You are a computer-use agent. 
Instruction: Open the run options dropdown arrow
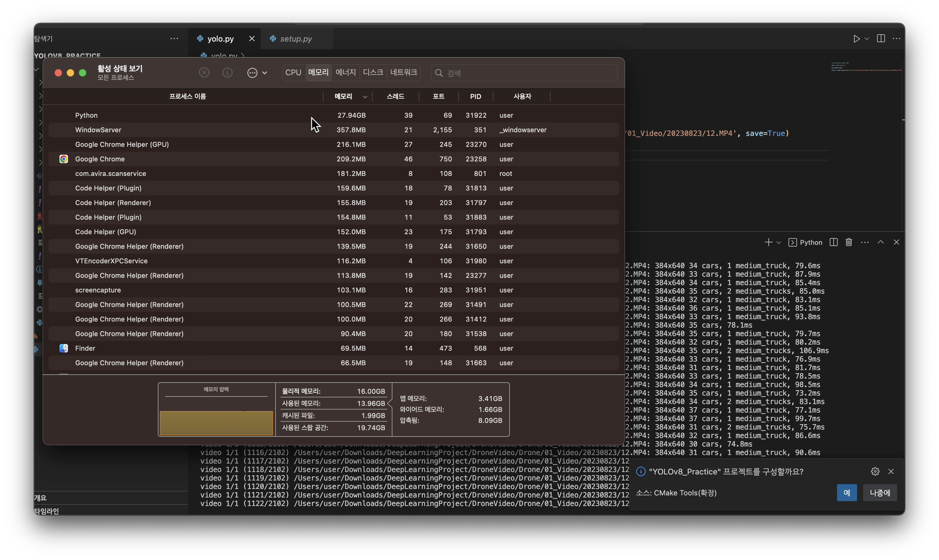click(867, 39)
